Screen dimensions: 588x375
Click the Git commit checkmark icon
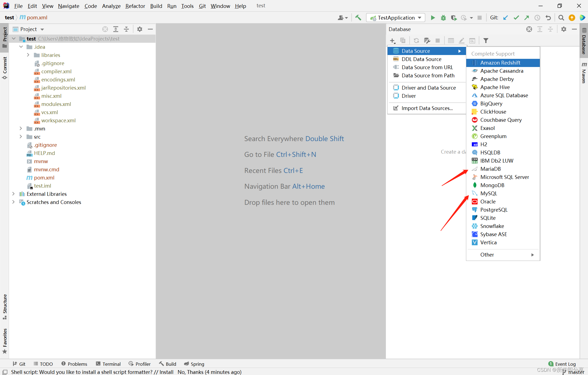[x=516, y=18]
